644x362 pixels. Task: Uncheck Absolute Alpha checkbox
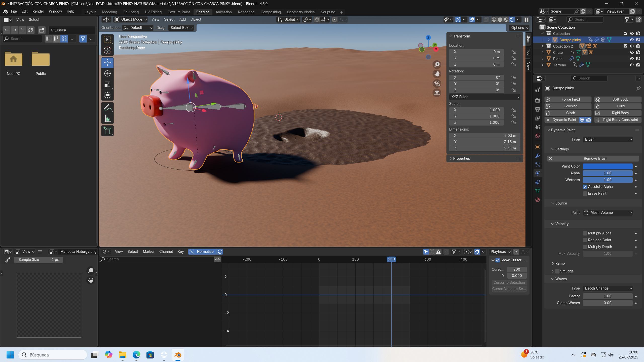coord(585,187)
